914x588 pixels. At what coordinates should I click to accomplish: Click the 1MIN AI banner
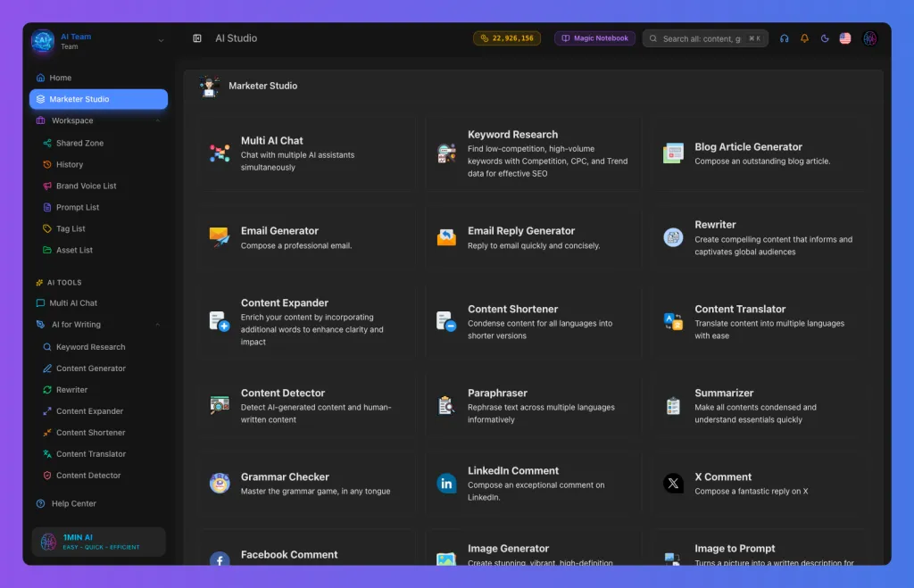tap(98, 542)
